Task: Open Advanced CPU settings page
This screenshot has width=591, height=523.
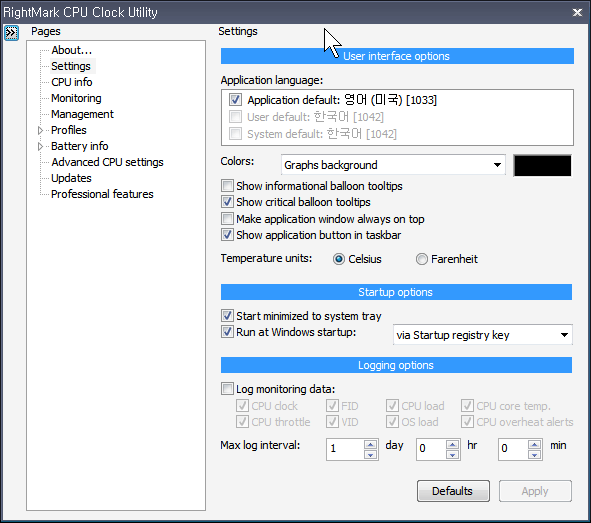Action: coord(107,162)
